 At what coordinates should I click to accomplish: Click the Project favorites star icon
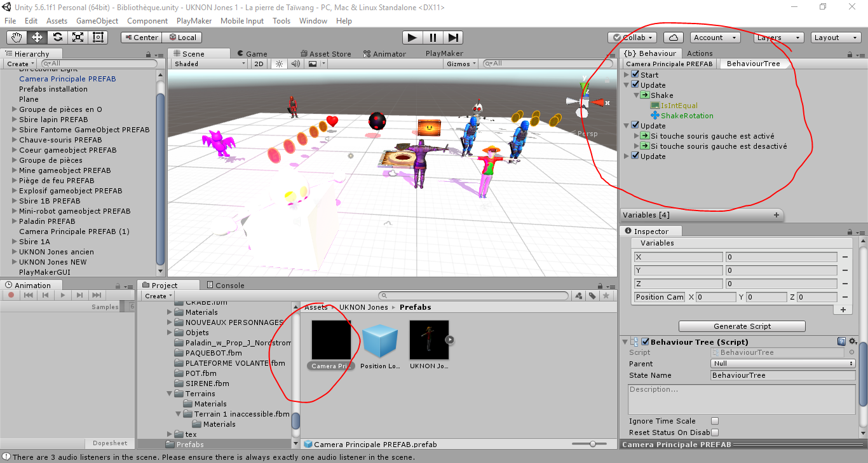606,296
